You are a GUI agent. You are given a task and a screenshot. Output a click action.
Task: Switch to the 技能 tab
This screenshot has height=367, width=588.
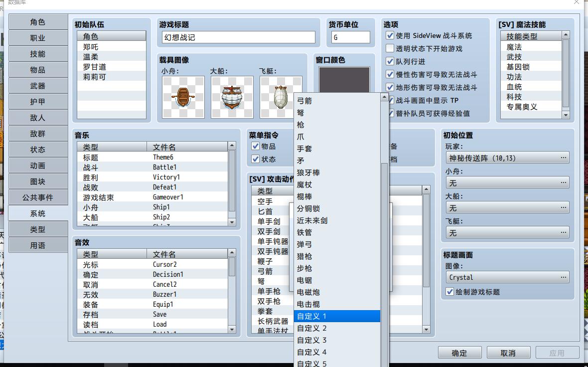click(38, 54)
